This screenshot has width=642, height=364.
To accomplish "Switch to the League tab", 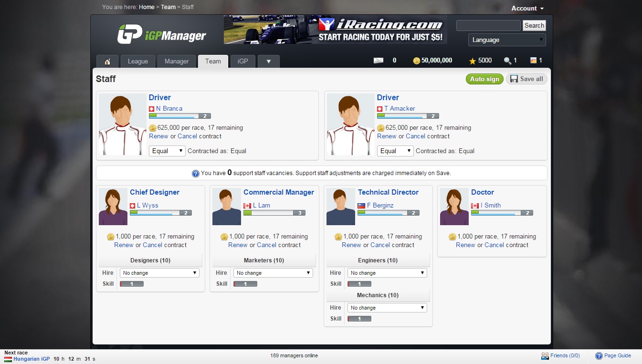I will pos(137,61).
